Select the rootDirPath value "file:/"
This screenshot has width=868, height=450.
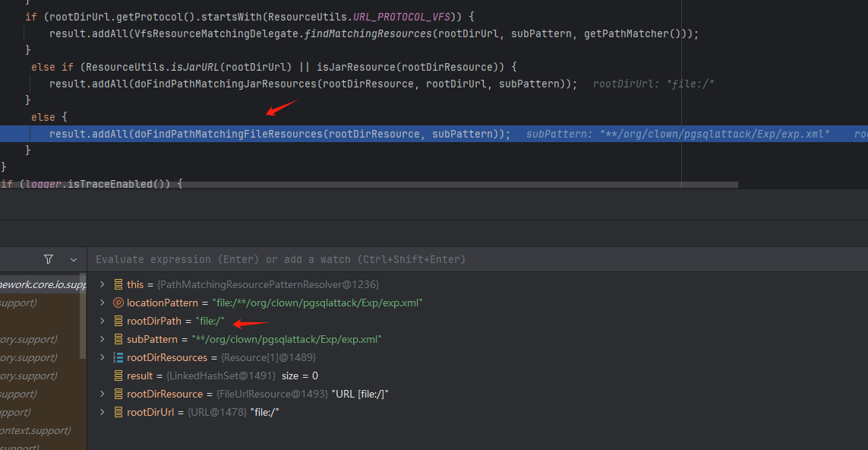click(x=210, y=321)
